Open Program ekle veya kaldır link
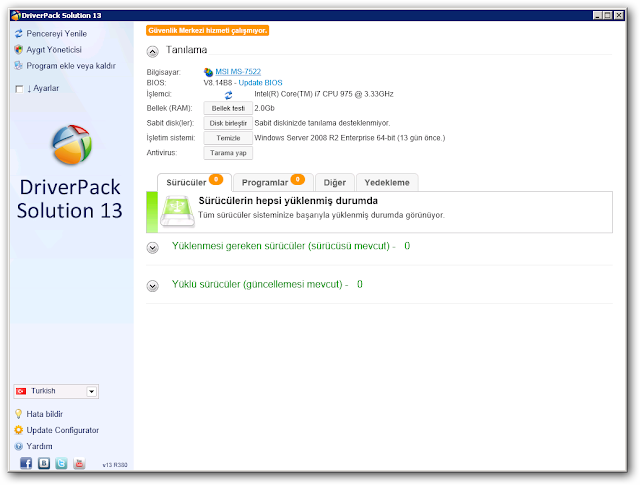The height and width of the screenshot is (485, 640). click(x=71, y=66)
